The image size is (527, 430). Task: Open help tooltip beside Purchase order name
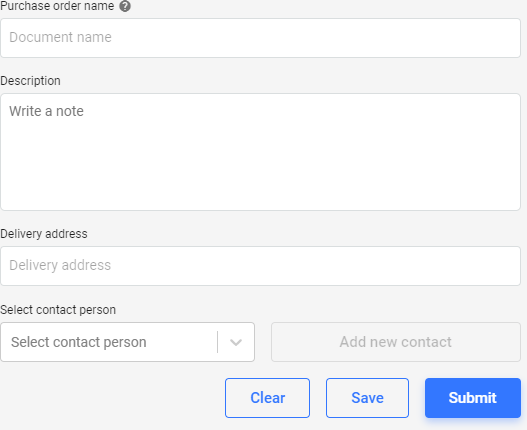pyautogui.click(x=125, y=6)
